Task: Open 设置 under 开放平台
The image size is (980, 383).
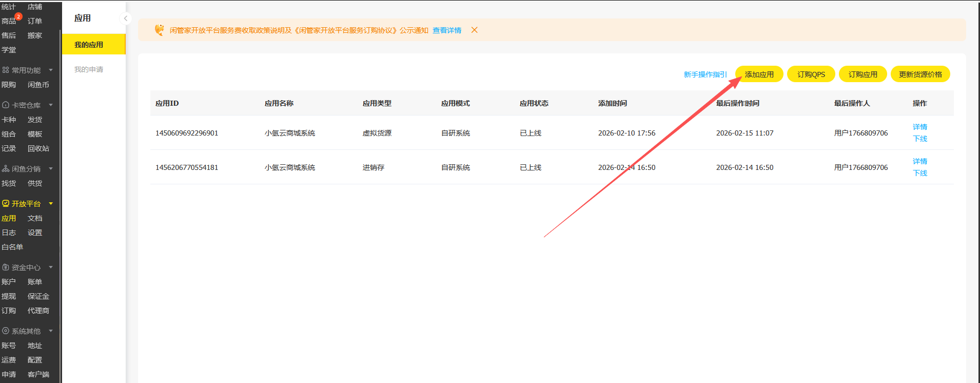Action: click(x=35, y=233)
